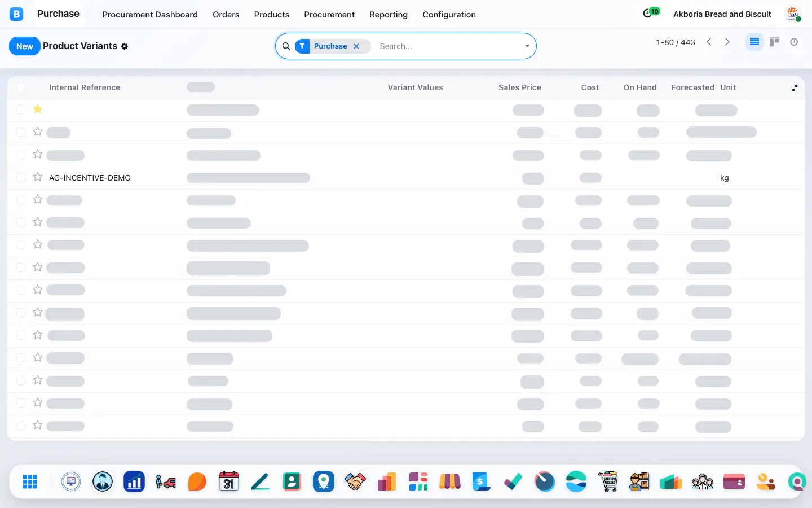Remove the Purchase filter tag
Screen dimensions: 812x508
click(356, 46)
